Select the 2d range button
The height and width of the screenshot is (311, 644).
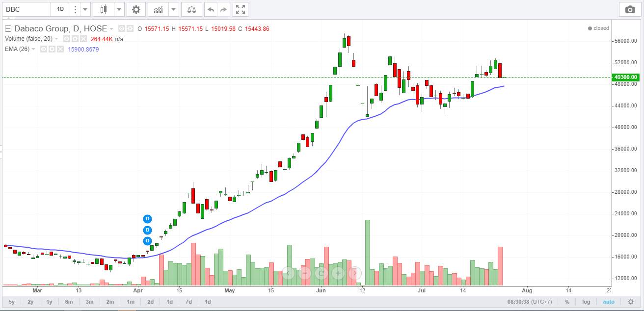[x=150, y=302]
